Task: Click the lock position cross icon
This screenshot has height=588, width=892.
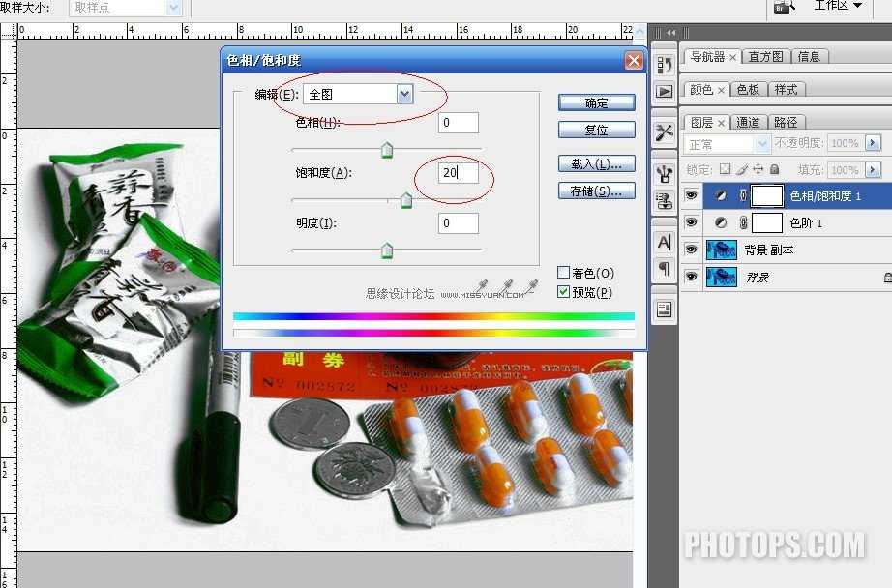Action: [x=758, y=169]
